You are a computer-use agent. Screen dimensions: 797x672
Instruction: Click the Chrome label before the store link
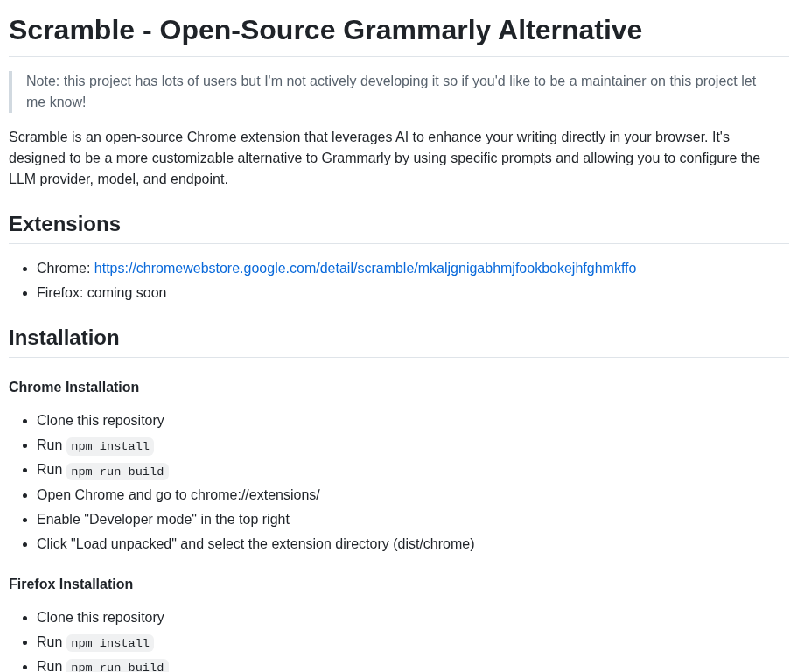click(64, 269)
